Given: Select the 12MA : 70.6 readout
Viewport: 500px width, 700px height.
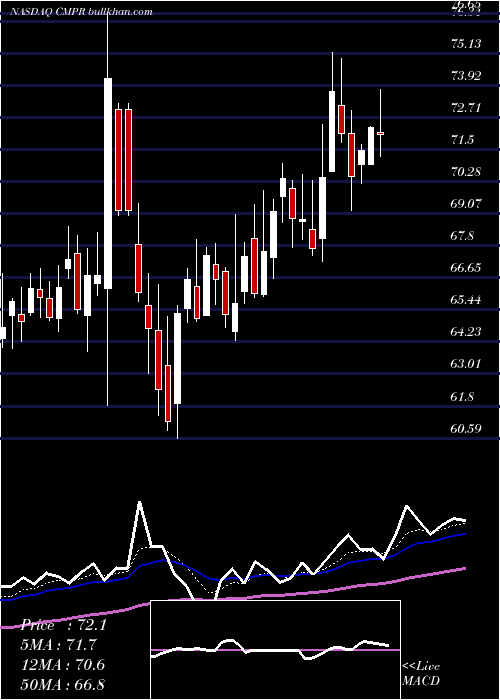Looking at the screenshot, I should [63, 664].
